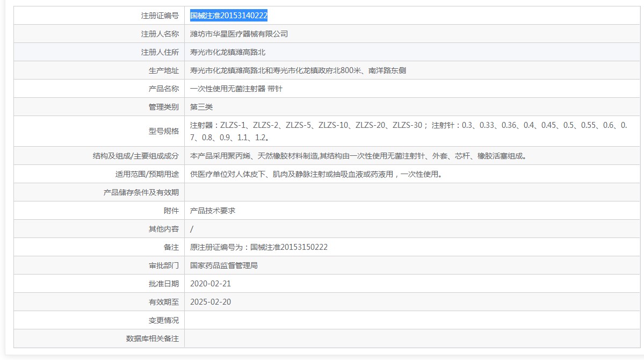Select department 国家药品监督管理局
The image size is (644, 360).
[224, 265]
